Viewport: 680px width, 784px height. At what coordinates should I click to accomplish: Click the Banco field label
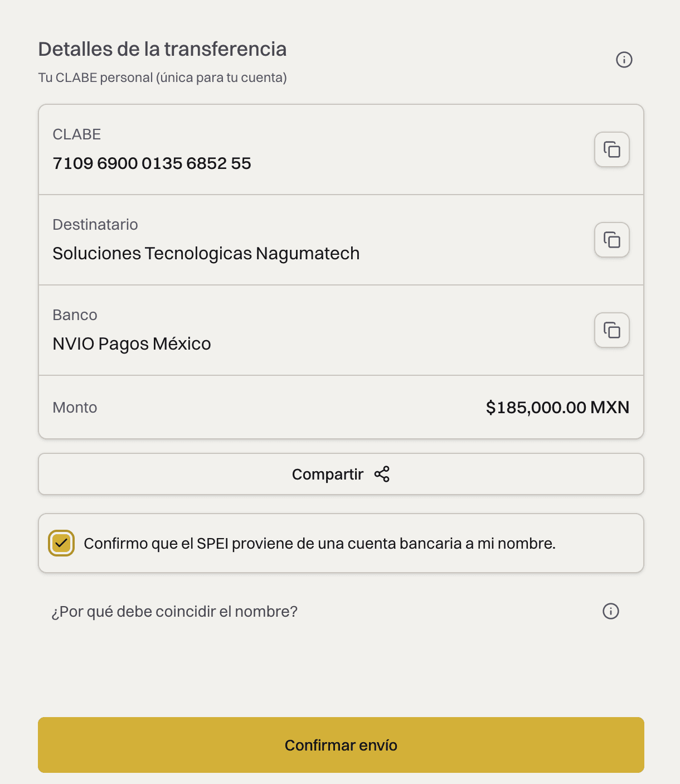(x=75, y=315)
